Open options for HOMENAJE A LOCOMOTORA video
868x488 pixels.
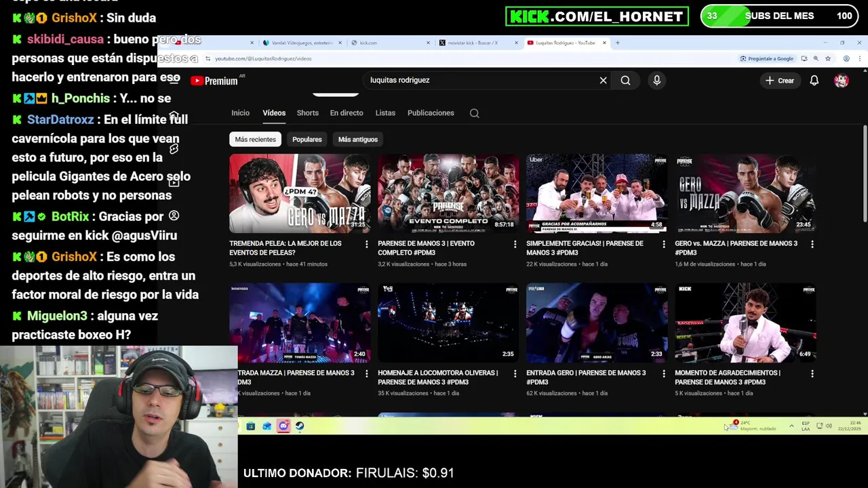515,373
